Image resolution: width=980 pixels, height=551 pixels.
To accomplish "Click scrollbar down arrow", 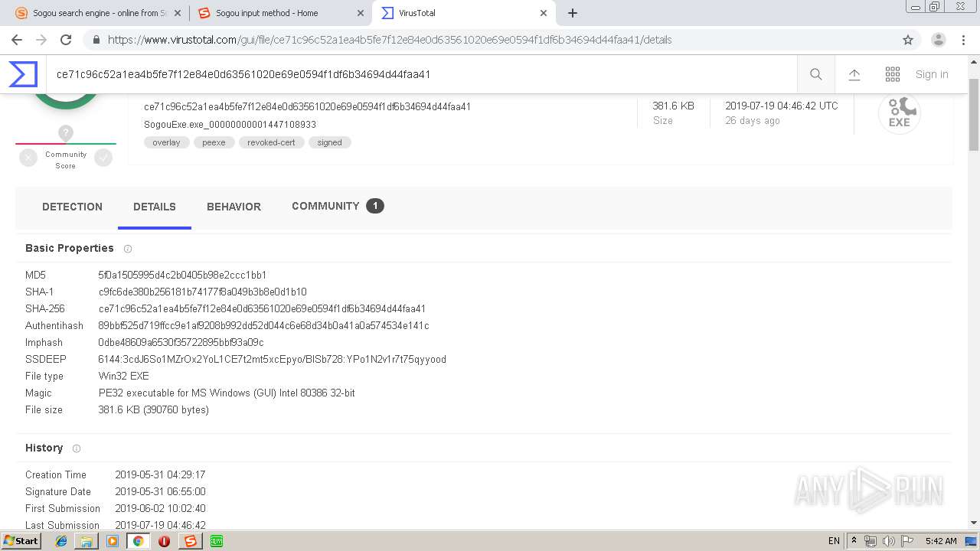I will (974, 523).
